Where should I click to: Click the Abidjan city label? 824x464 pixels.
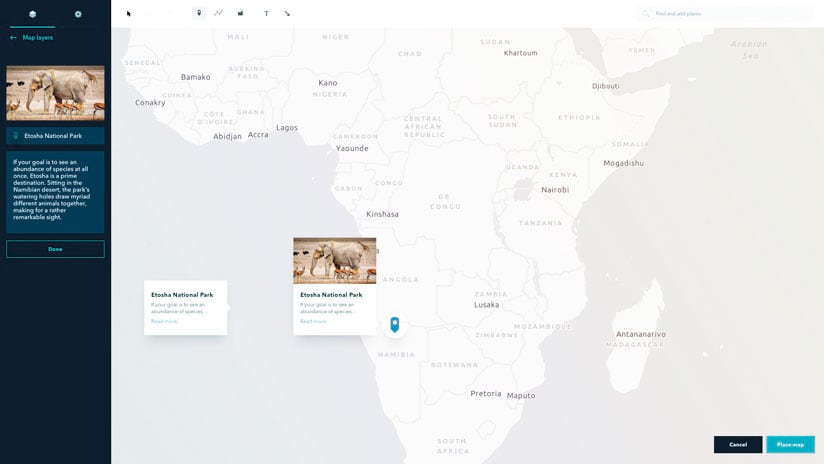coord(227,137)
